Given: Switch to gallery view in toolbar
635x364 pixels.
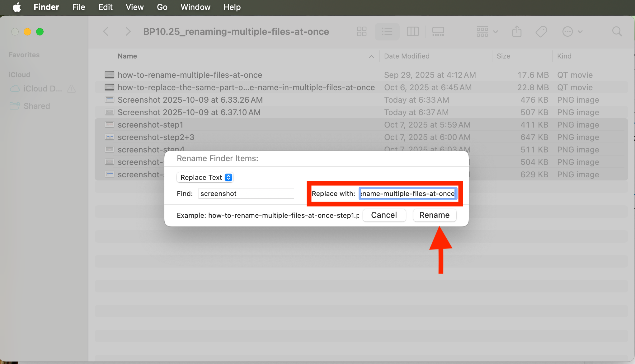Looking at the screenshot, I should pos(438,31).
